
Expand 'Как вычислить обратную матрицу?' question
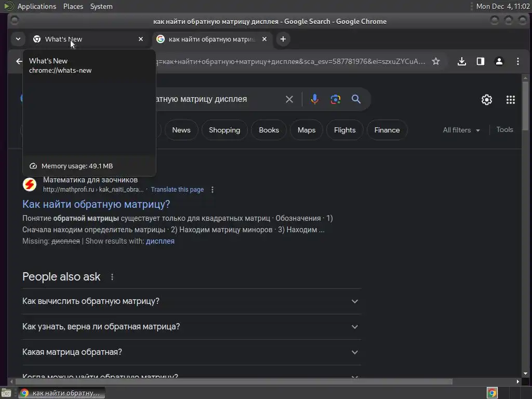click(x=192, y=301)
